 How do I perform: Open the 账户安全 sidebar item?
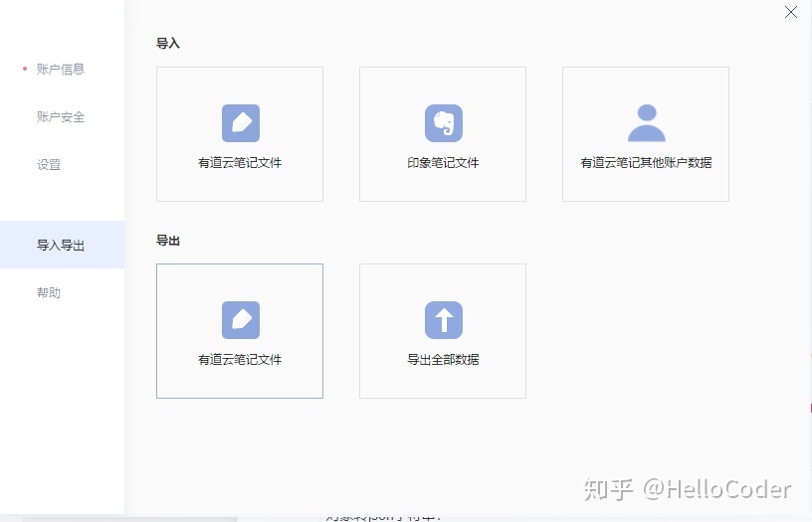click(60, 117)
